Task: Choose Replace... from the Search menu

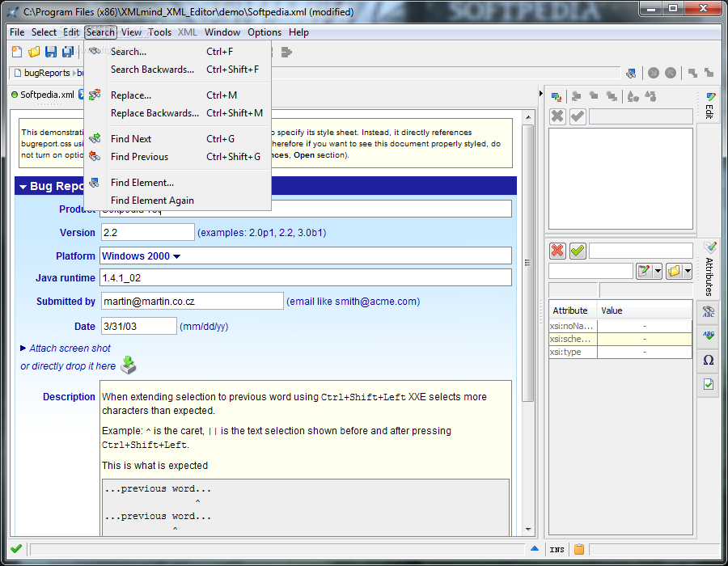Action: coord(178,95)
